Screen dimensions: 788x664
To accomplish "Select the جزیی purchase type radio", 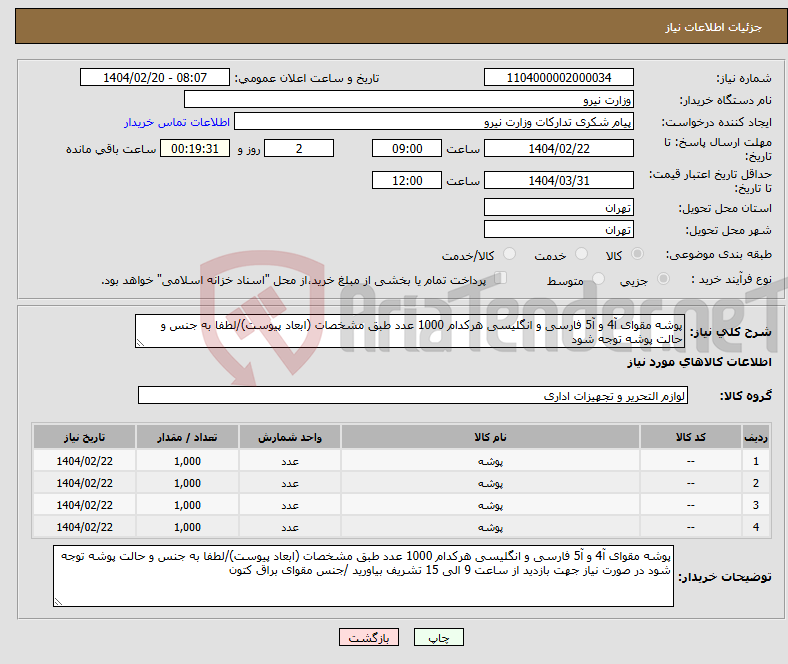I will click(663, 278).
